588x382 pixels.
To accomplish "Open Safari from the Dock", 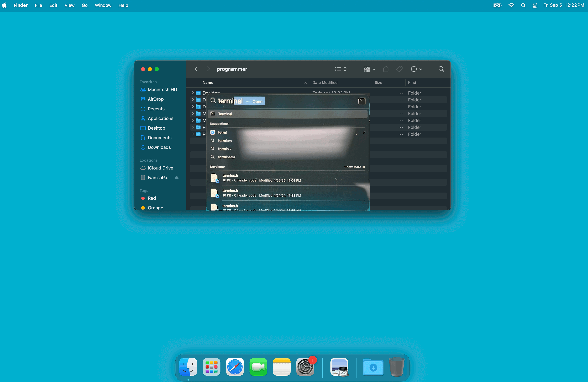I will click(x=235, y=367).
